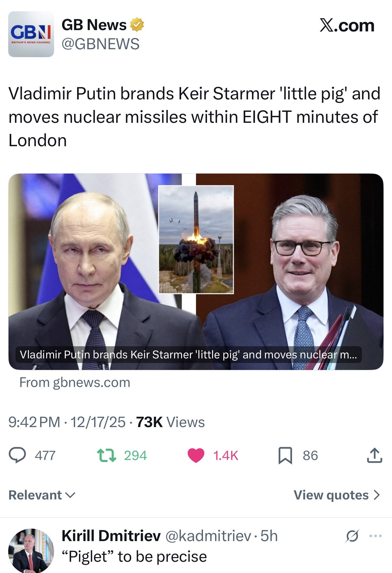Open View quotes chevron link
392x573 pixels.
point(337,495)
